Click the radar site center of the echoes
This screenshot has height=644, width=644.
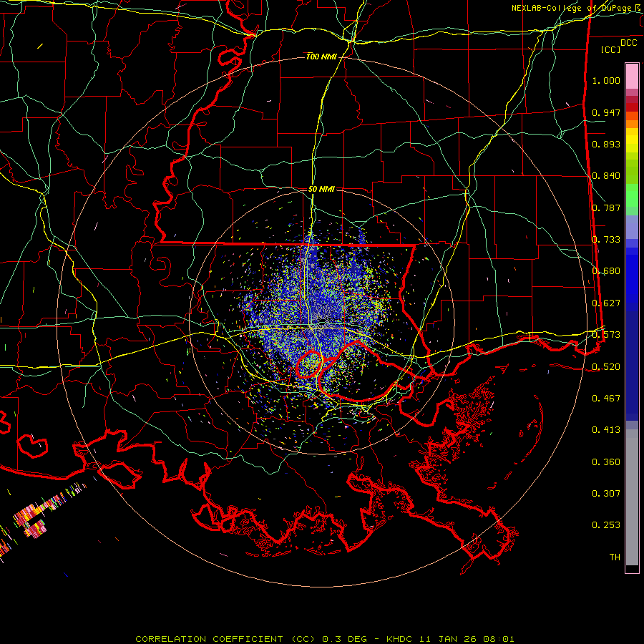tap(323, 321)
